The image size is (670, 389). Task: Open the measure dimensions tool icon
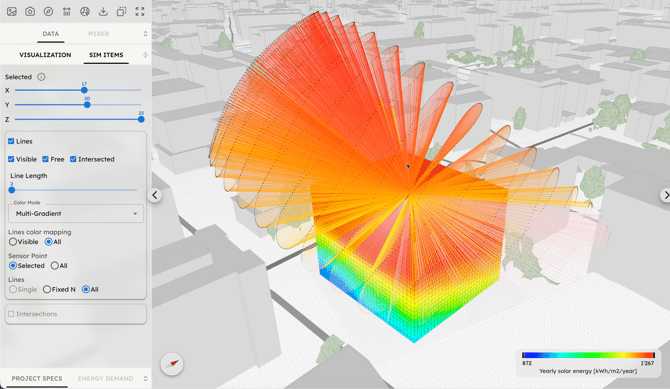click(67, 12)
